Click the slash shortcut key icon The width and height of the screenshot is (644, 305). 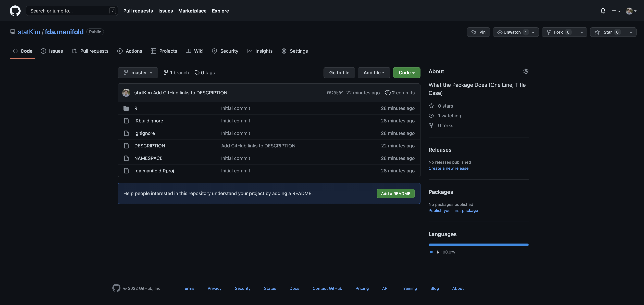pyautogui.click(x=113, y=11)
